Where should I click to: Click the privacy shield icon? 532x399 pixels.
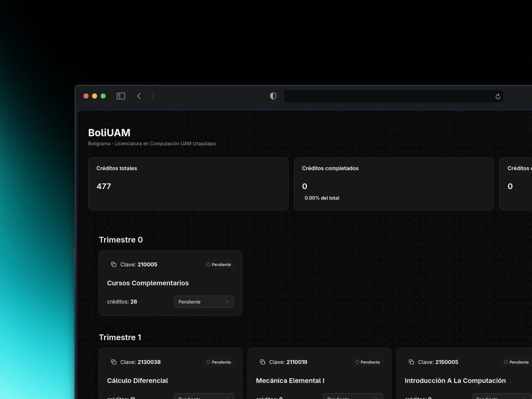(x=273, y=96)
